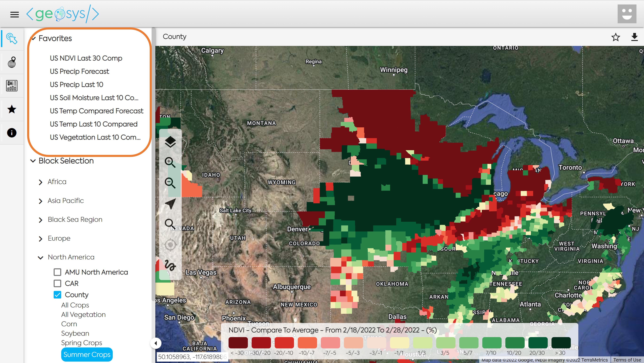Expand the Europe region
Image resolution: width=644 pixels, height=363 pixels.
point(41,239)
